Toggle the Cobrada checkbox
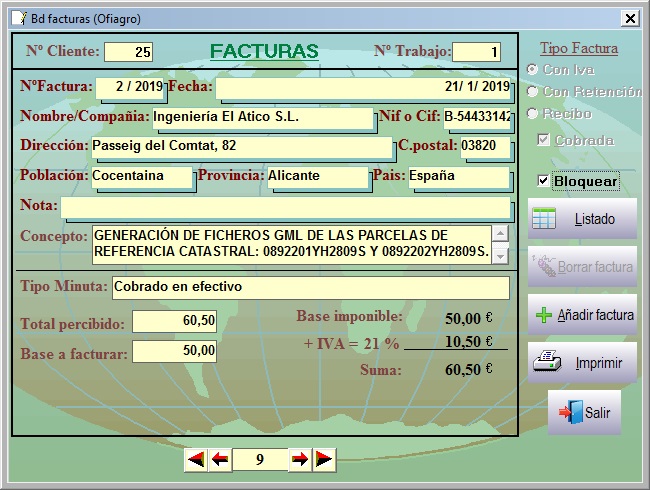Image resolution: width=650 pixels, height=490 pixels. point(543,140)
